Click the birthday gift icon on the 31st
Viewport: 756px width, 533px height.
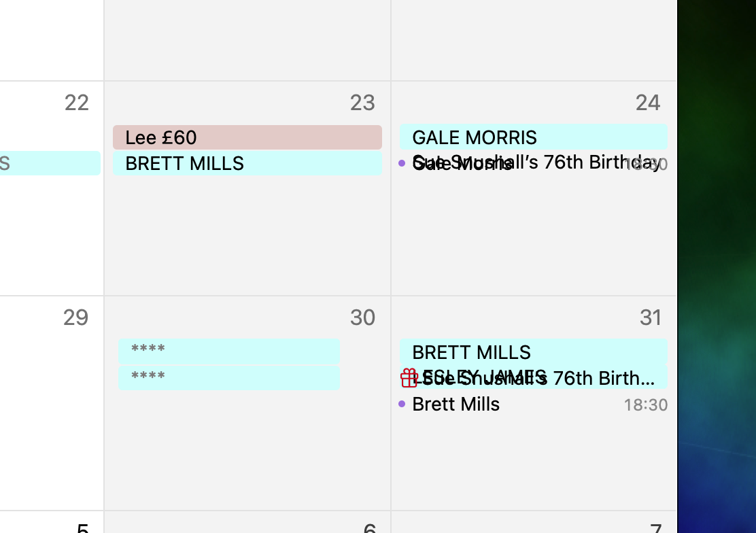tap(409, 378)
